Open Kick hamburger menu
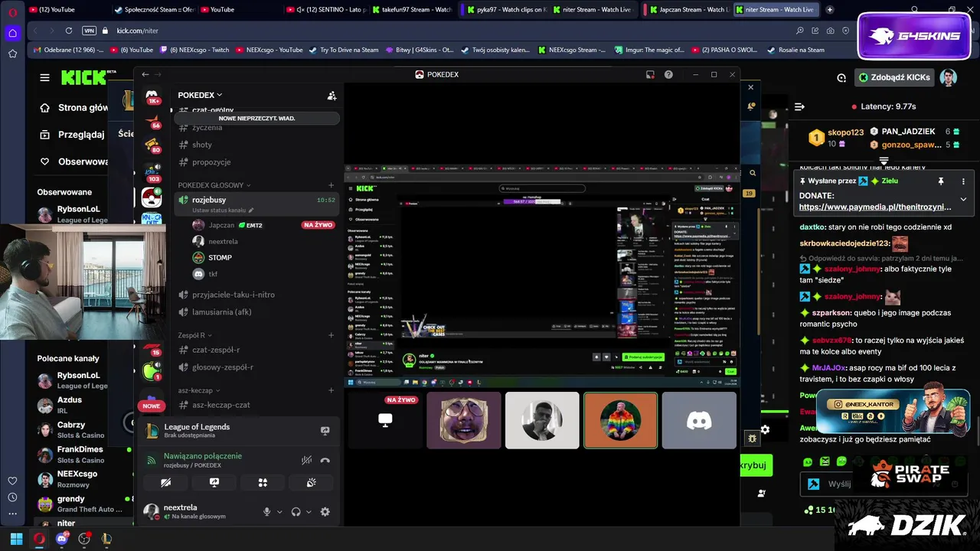Viewport: 980px width, 551px height. (45, 77)
